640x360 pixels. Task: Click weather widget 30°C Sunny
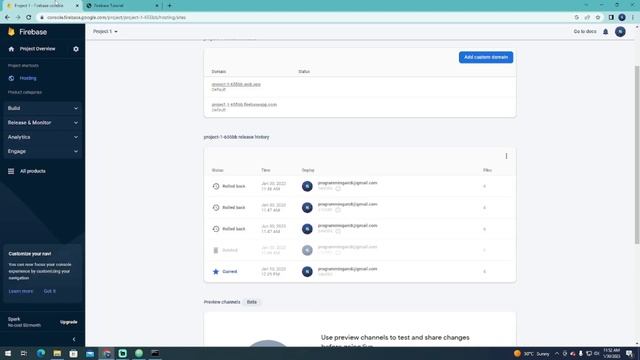coord(531,353)
